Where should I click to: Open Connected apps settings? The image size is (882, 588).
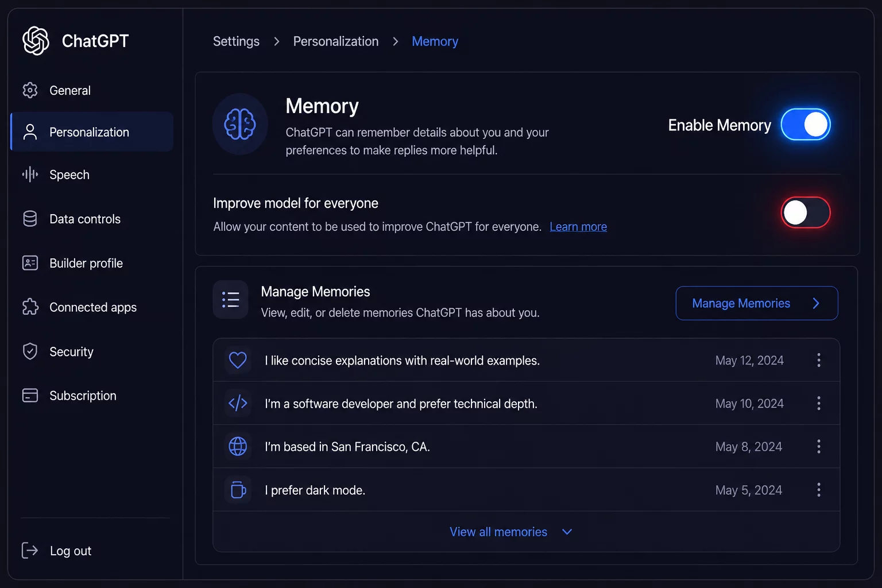92,307
